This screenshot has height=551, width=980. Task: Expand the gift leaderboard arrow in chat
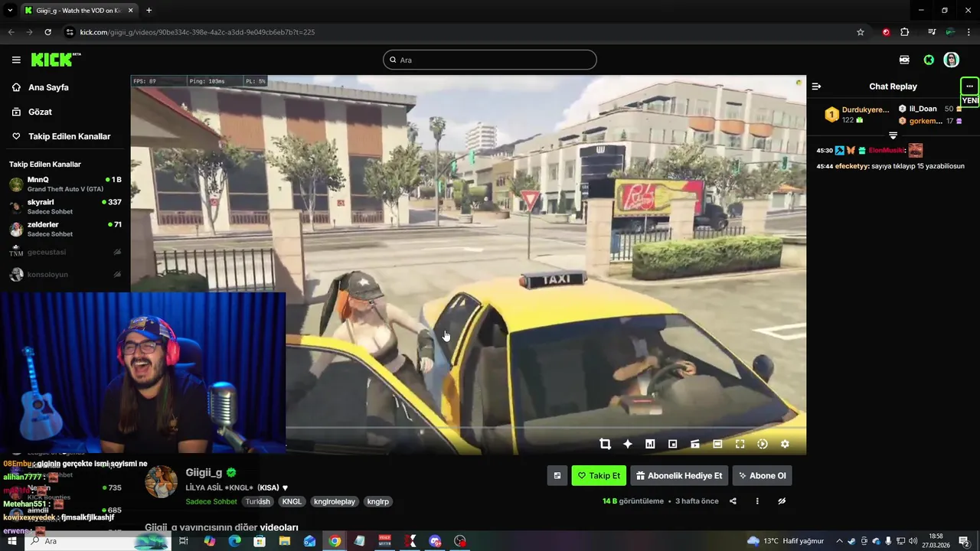coord(893,135)
